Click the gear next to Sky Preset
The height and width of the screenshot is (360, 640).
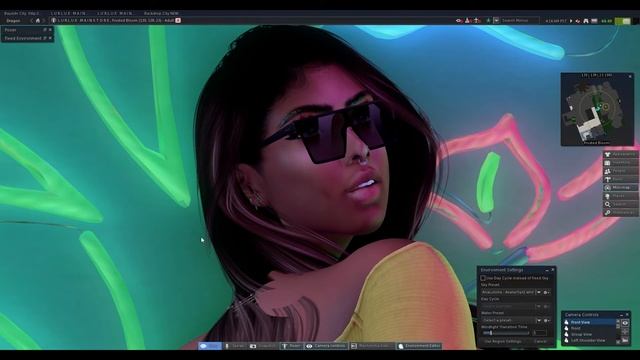(547, 292)
